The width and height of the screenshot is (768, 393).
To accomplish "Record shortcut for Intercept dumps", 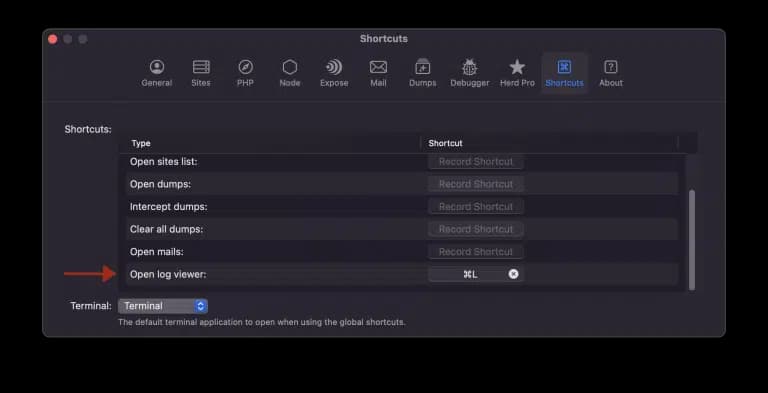I will click(x=476, y=207).
